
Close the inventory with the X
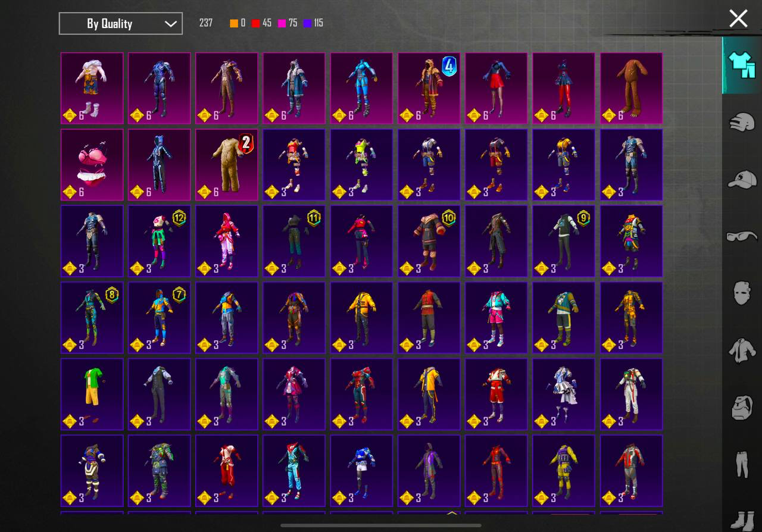(x=738, y=18)
